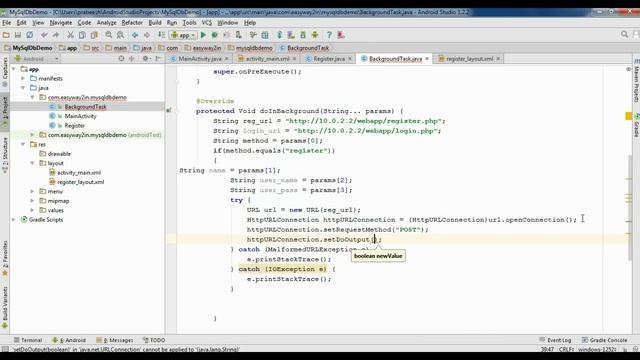Expand the mipmap folder

coord(33,201)
